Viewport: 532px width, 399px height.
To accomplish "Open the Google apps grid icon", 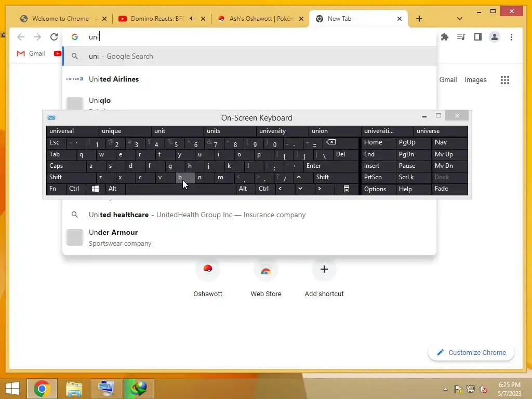I will [x=505, y=79].
